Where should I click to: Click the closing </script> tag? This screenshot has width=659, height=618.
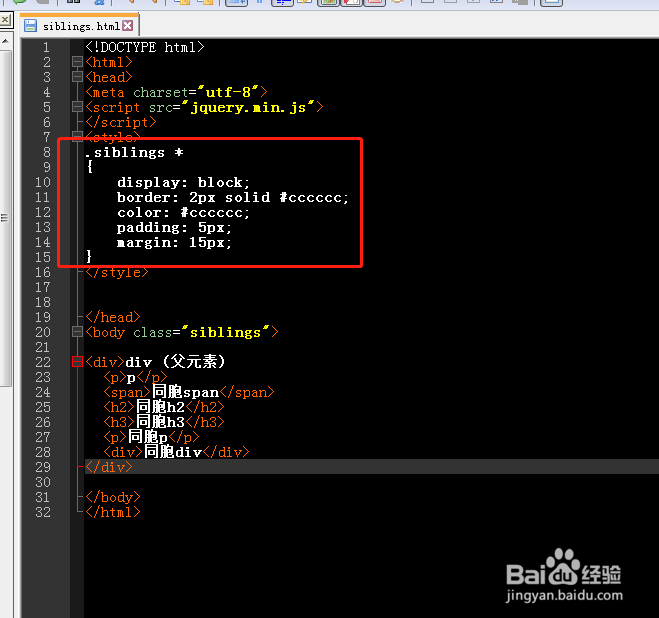pos(121,122)
